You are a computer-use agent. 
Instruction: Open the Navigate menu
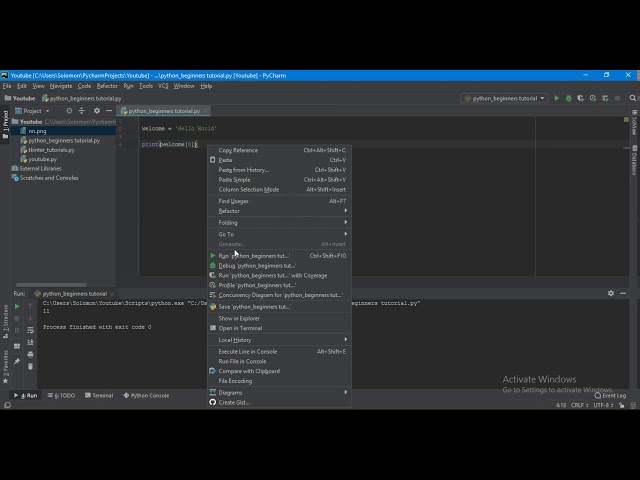[61, 86]
